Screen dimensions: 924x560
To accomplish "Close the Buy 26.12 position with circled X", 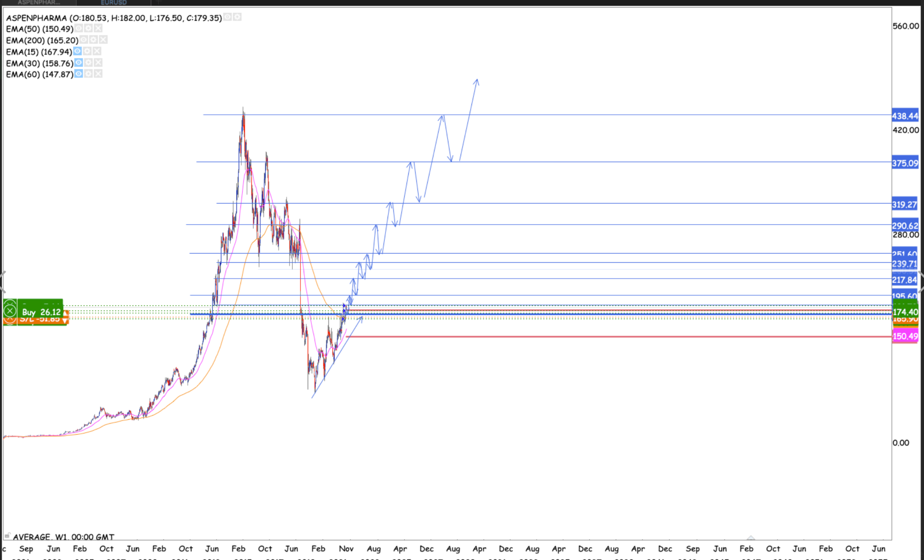I will click(10, 311).
